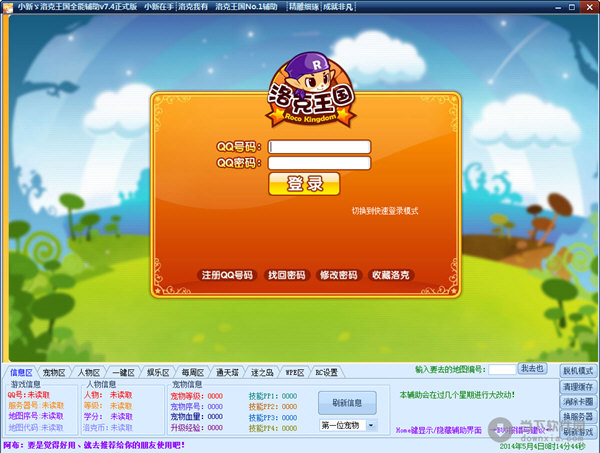This screenshot has width=600, height=453.
Task: Click the 地图序号:未读取 text
Action: click(x=36, y=416)
